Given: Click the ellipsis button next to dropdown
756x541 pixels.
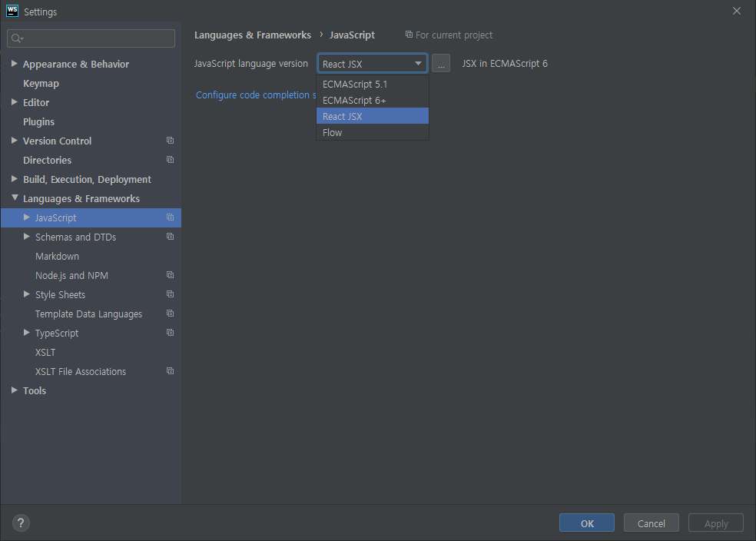Looking at the screenshot, I should (441, 63).
